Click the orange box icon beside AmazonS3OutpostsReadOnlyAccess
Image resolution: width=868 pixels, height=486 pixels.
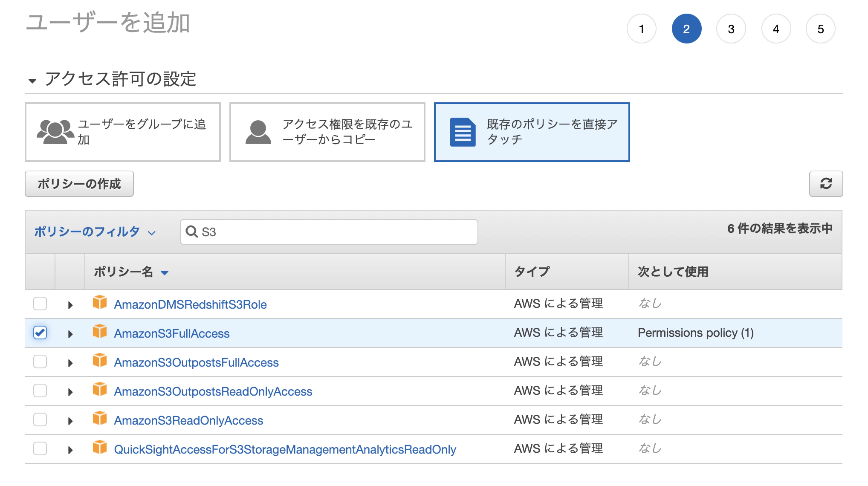pyautogui.click(x=100, y=389)
